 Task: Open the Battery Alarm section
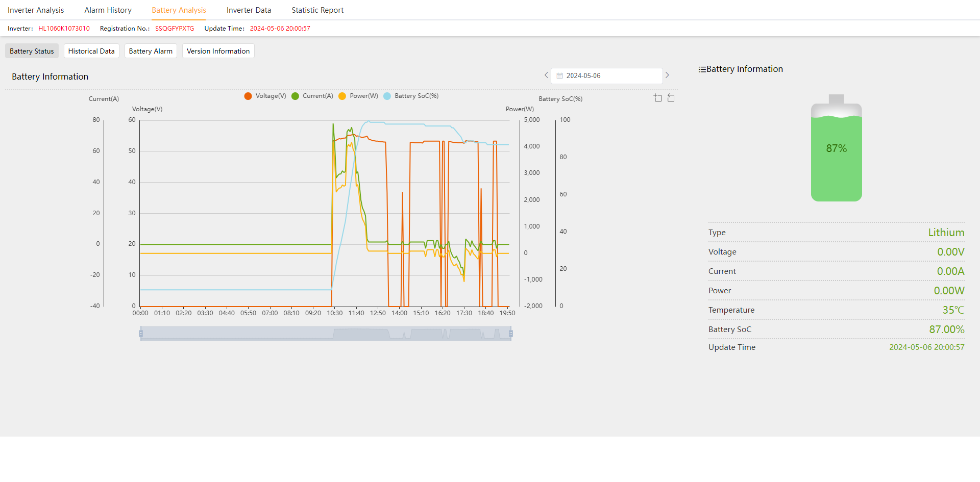pyautogui.click(x=151, y=51)
